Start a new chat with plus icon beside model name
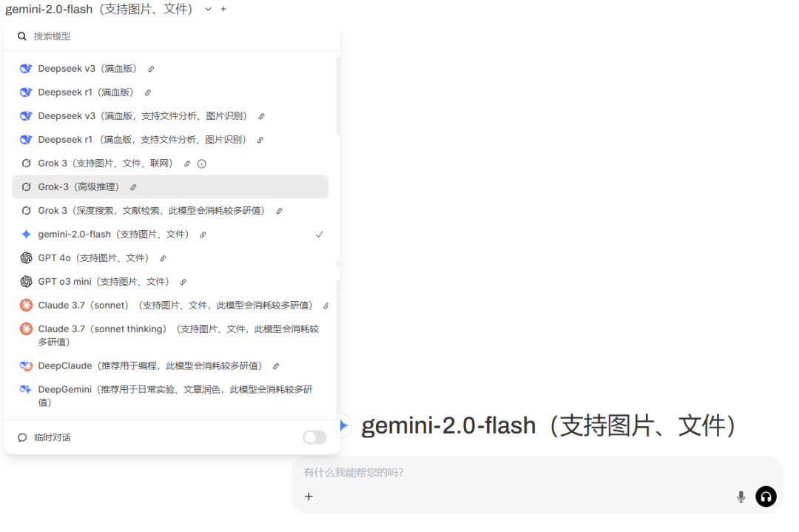 point(223,9)
